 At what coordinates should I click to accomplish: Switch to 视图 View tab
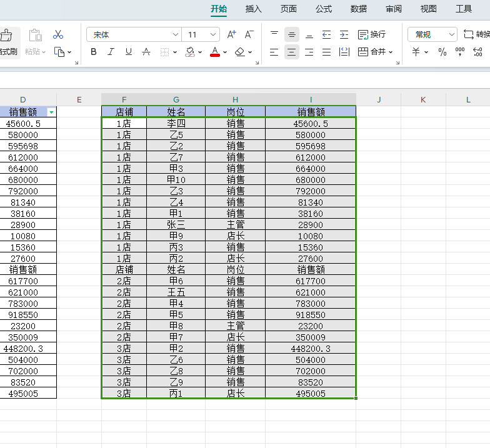click(x=429, y=9)
